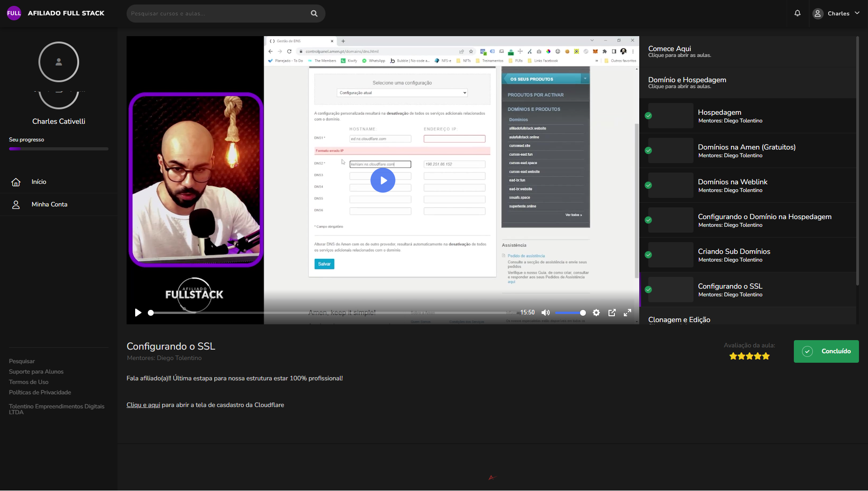Click the green Concluído button

click(x=826, y=351)
